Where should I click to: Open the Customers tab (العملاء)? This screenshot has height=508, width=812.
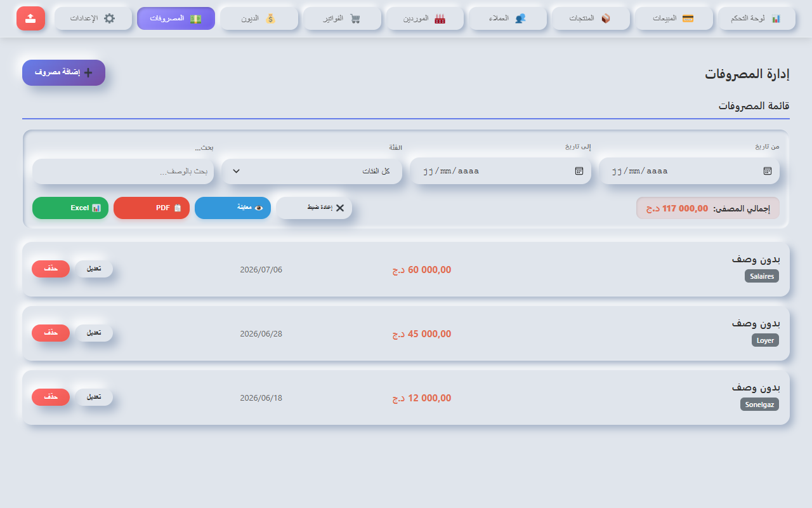(x=508, y=18)
